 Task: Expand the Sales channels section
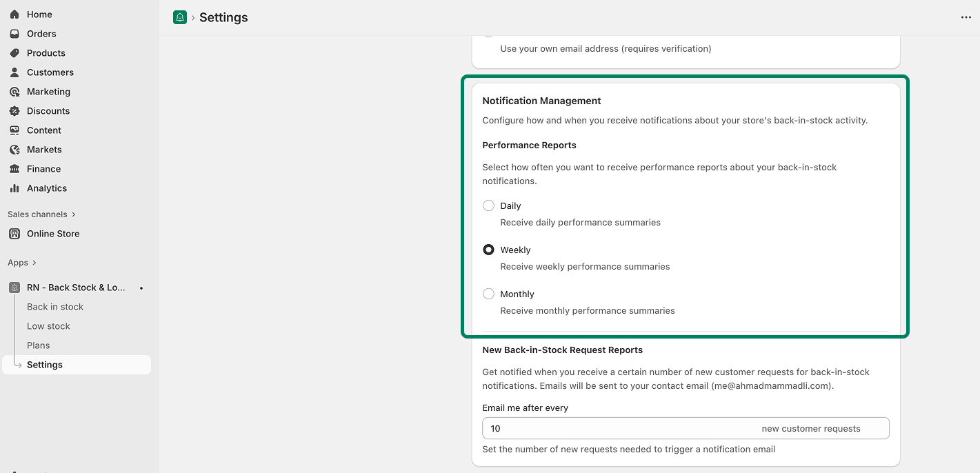(x=73, y=214)
